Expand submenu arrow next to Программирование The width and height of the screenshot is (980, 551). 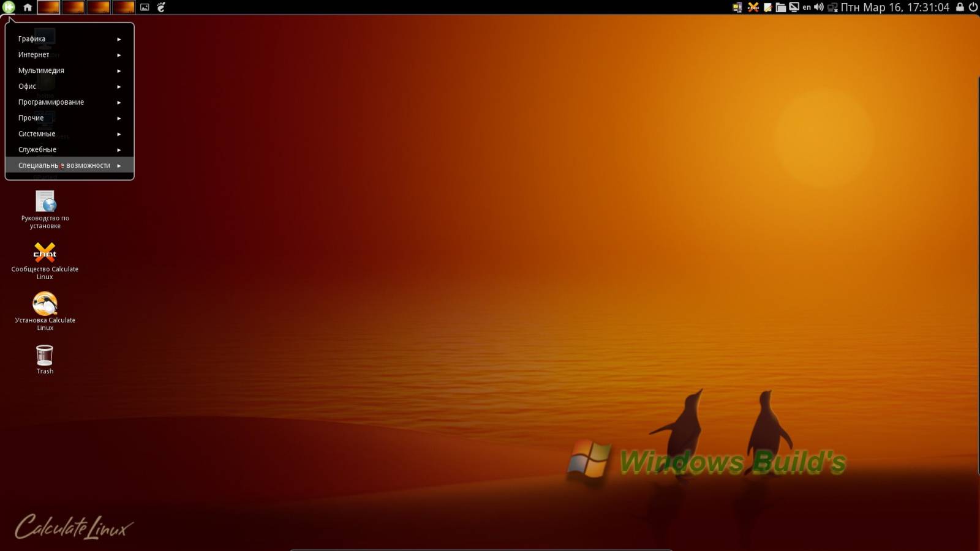(x=119, y=103)
